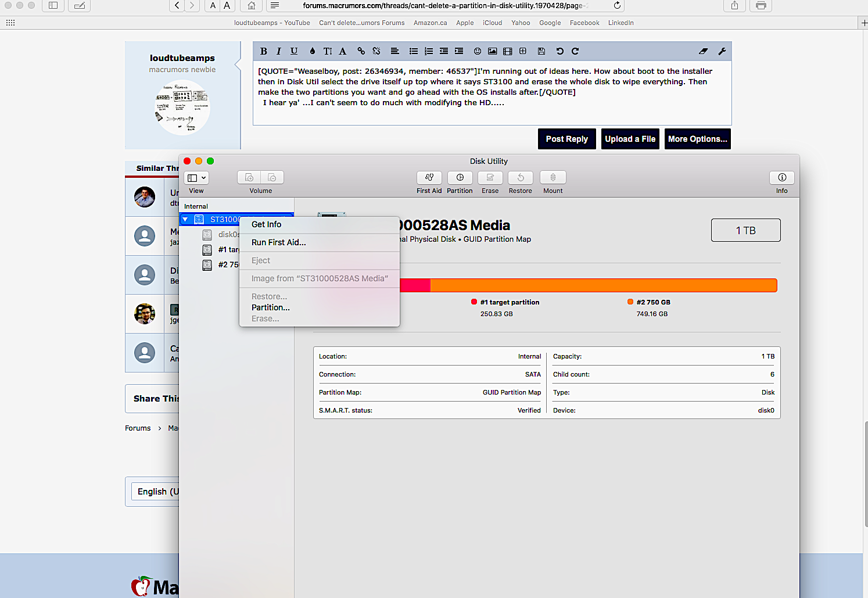Click the orange #2 750 GB partition bar

click(x=604, y=285)
